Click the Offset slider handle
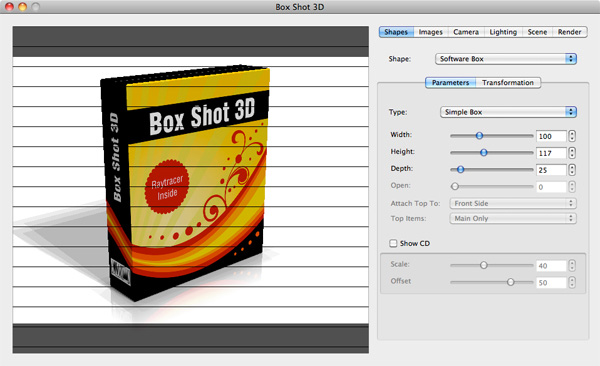 coord(510,282)
